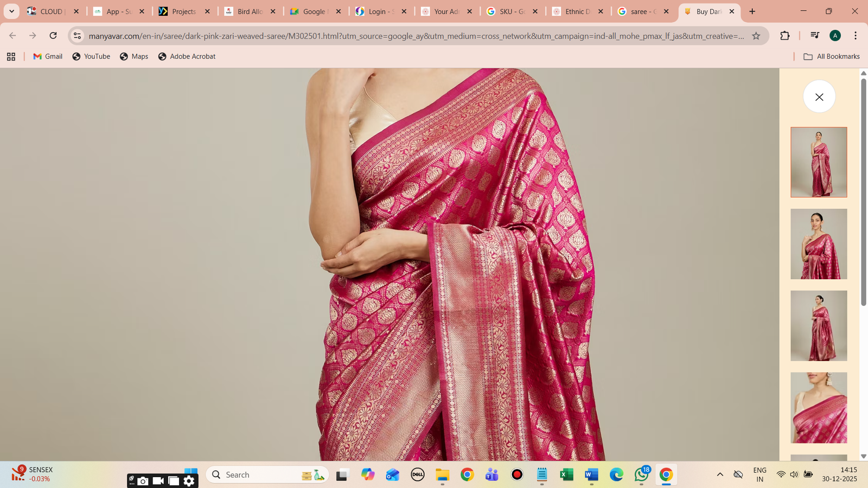View site information in the address bar
The image size is (868, 488).
coord(76,36)
